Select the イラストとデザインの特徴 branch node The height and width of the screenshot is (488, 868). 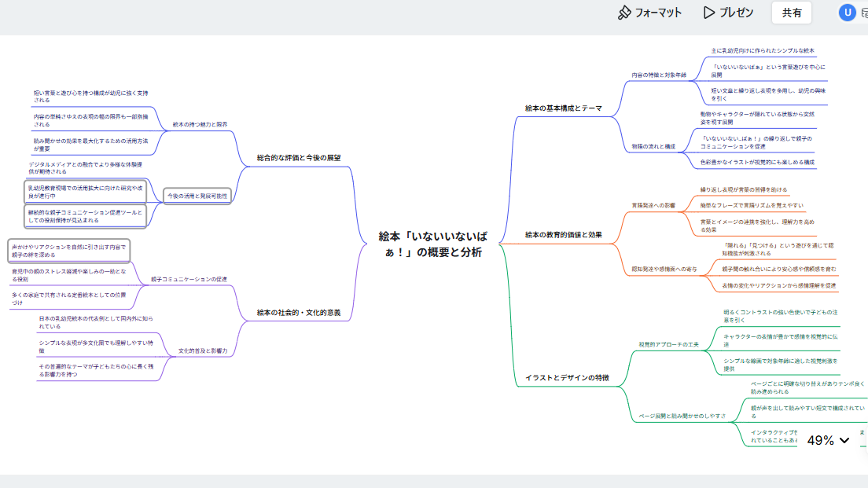566,378
